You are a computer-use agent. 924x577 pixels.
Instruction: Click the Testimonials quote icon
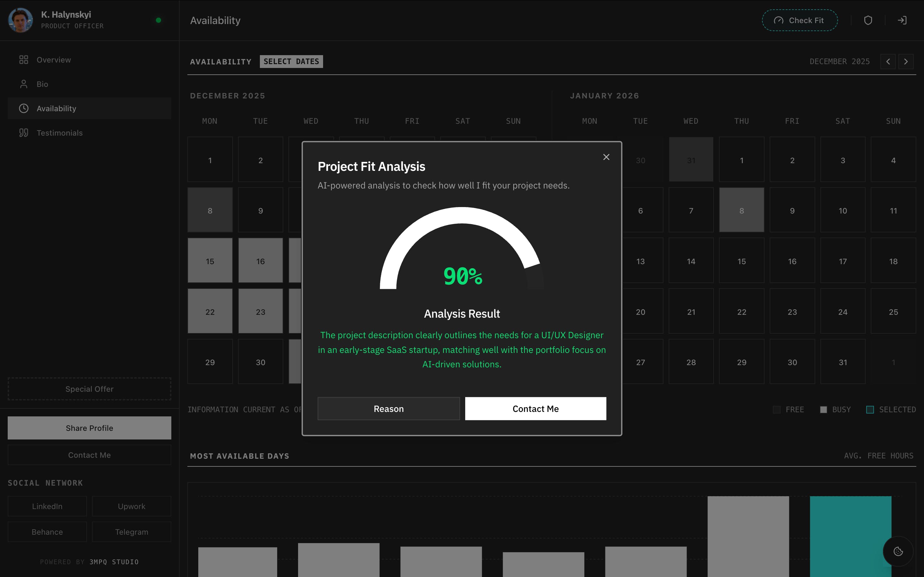24,133
